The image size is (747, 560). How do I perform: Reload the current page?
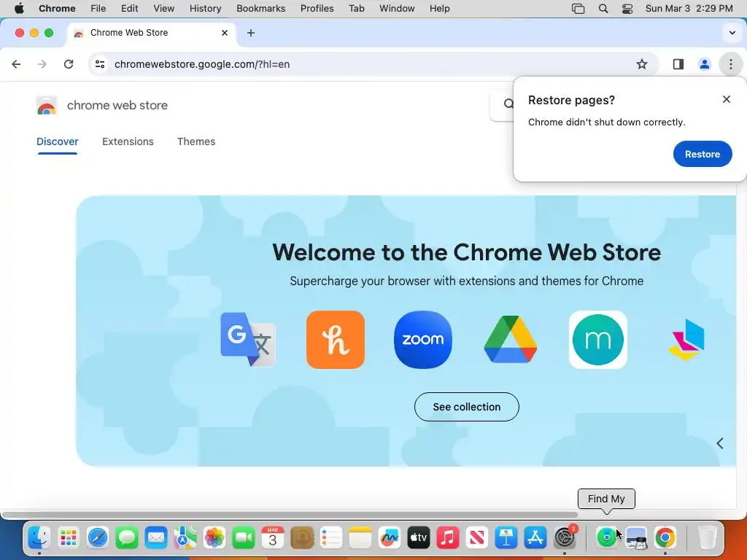pos(69,64)
